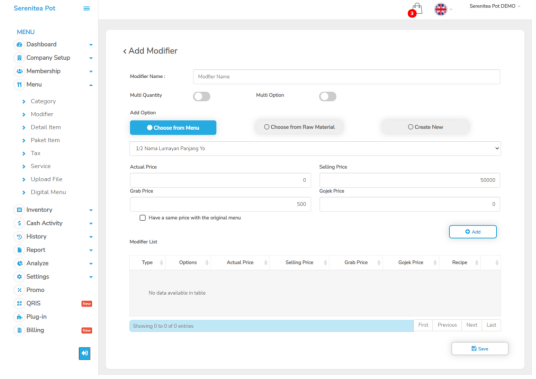Click the Settings gear icon
The width and height of the screenshot is (536, 379).
click(19, 276)
